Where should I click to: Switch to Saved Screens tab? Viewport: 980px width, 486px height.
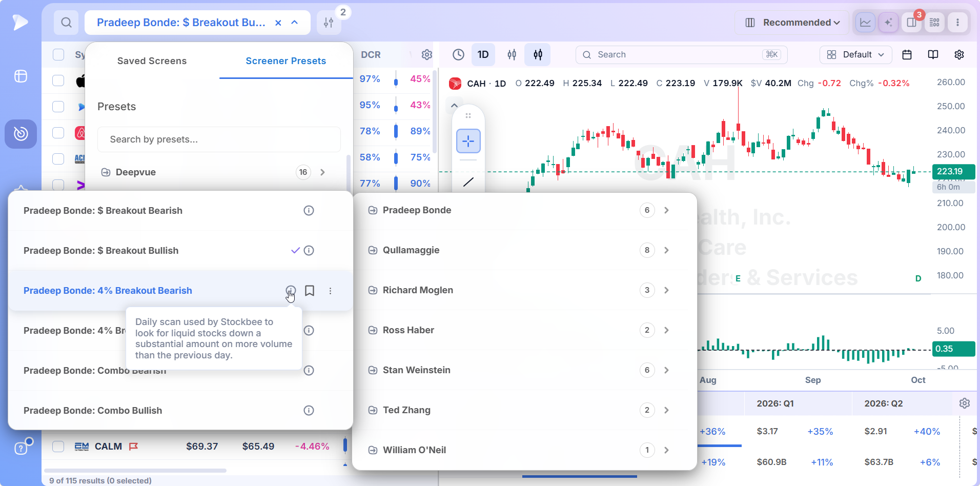(x=152, y=61)
